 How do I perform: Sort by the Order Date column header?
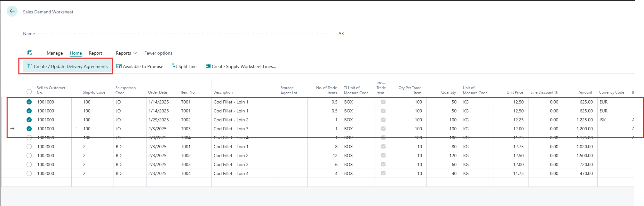pyautogui.click(x=157, y=92)
